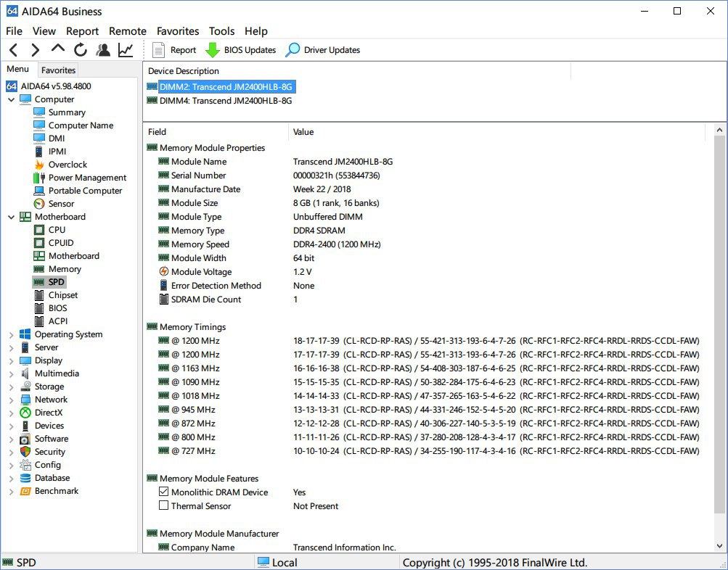
Task: Collapse the Computer tree node
Action: [x=12, y=99]
